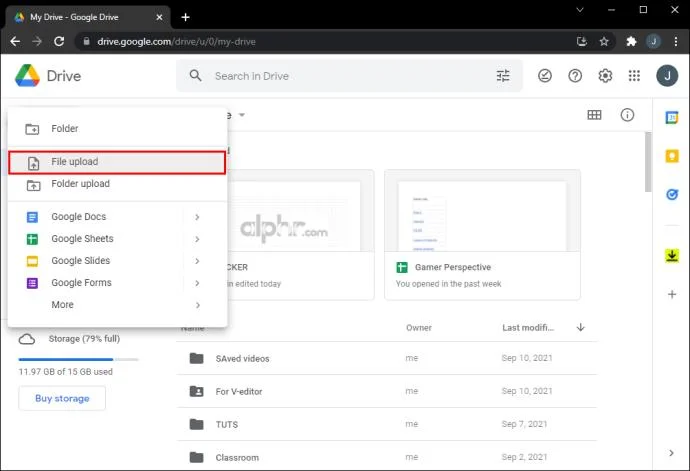
Task: Get add-ons plus icon in side panel
Action: tap(672, 294)
